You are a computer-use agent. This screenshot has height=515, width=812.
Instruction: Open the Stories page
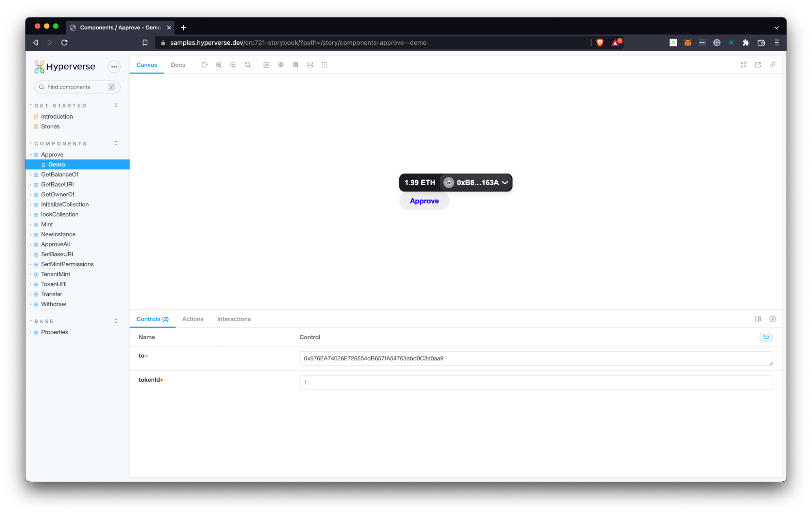pos(50,127)
